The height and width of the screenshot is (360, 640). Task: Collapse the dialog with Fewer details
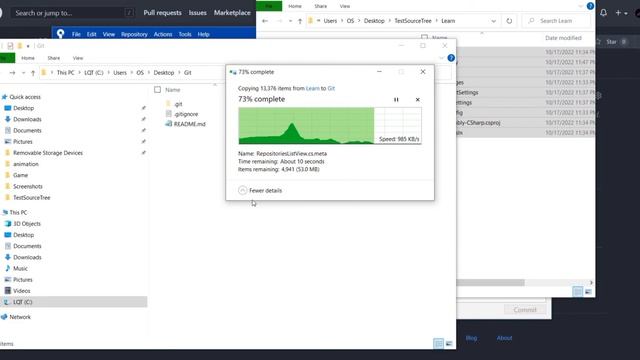point(260,191)
